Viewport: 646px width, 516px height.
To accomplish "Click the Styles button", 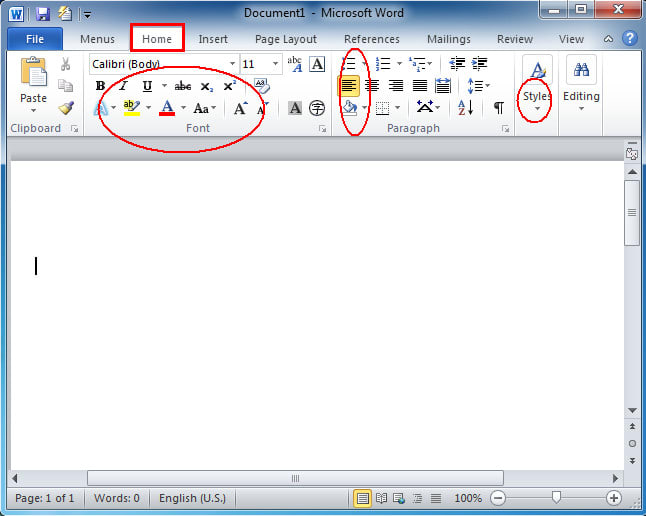I will click(x=537, y=85).
